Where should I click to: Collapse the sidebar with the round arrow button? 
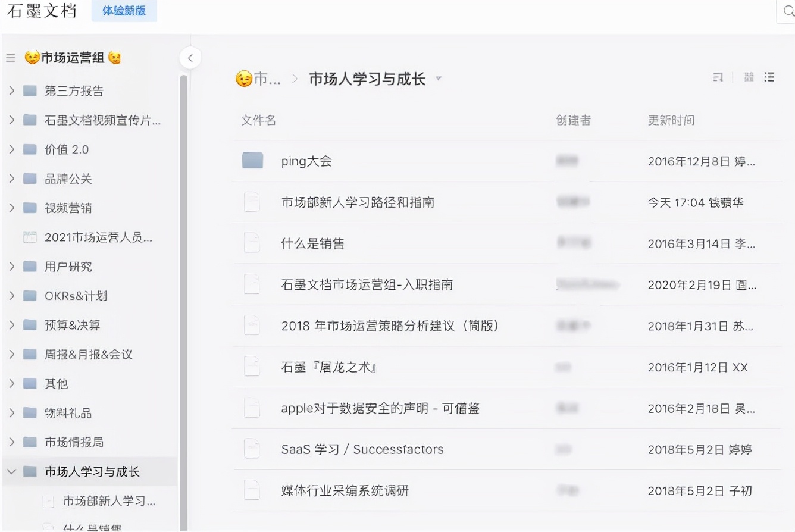pyautogui.click(x=190, y=58)
